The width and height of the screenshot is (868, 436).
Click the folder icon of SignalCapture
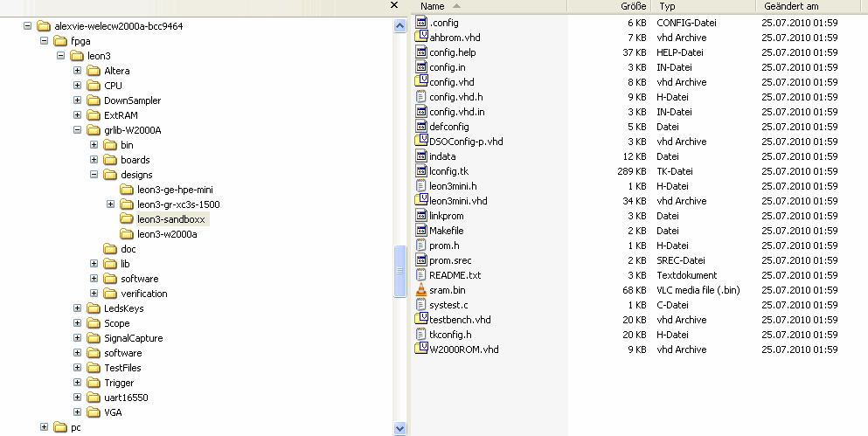coord(94,338)
